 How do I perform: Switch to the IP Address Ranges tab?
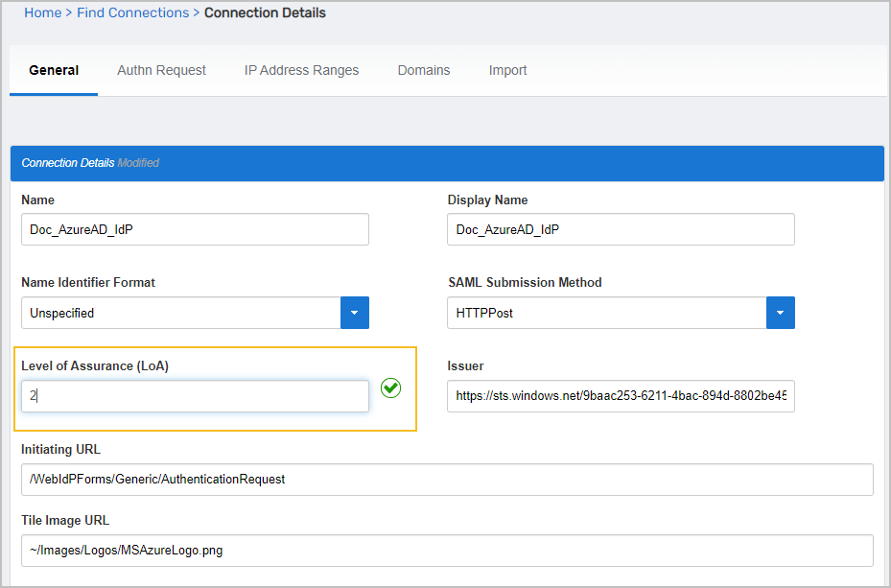(x=301, y=70)
